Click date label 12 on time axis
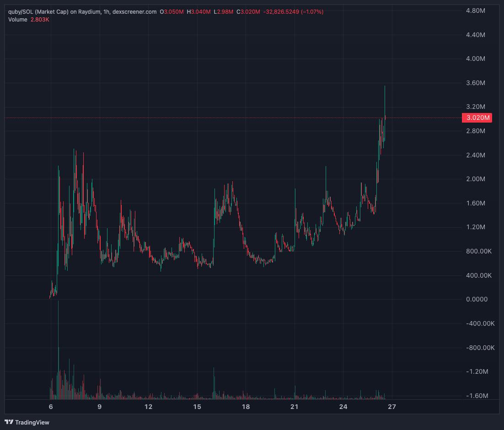The width and height of the screenshot is (504, 430). [x=148, y=407]
